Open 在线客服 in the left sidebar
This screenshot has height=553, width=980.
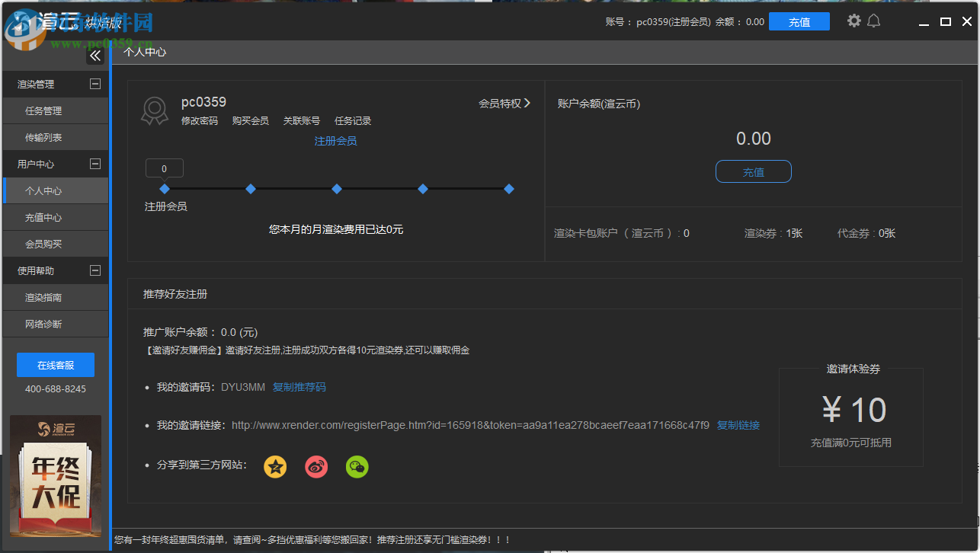(55, 365)
